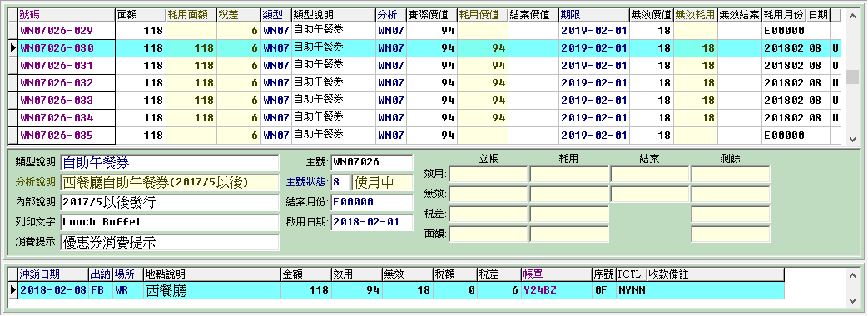Viewport: 868px width, 316px height.
Task: Click the 消費提示 field
Action: [170, 242]
